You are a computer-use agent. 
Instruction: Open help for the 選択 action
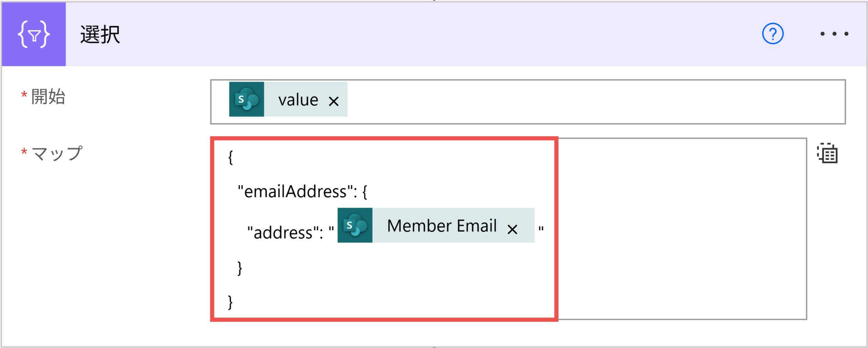tap(772, 34)
